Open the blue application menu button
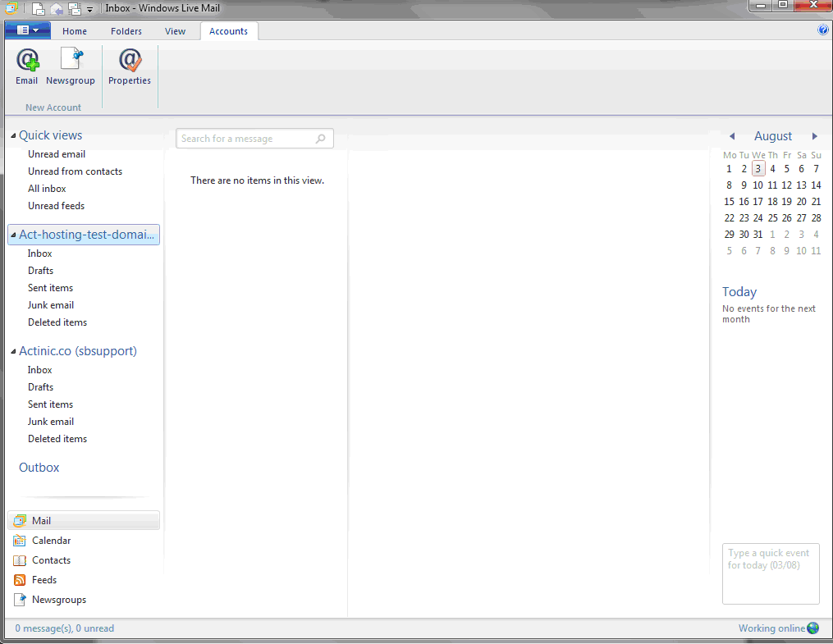 click(27, 30)
